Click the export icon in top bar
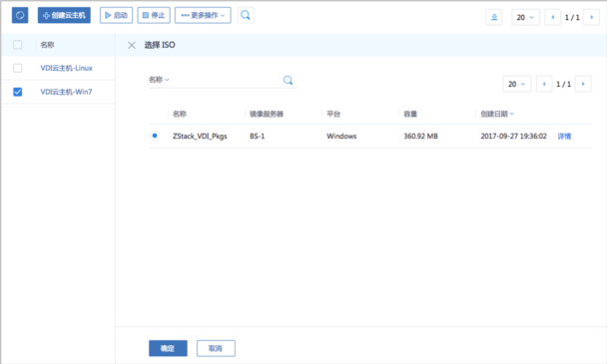The image size is (607, 364). tap(494, 17)
